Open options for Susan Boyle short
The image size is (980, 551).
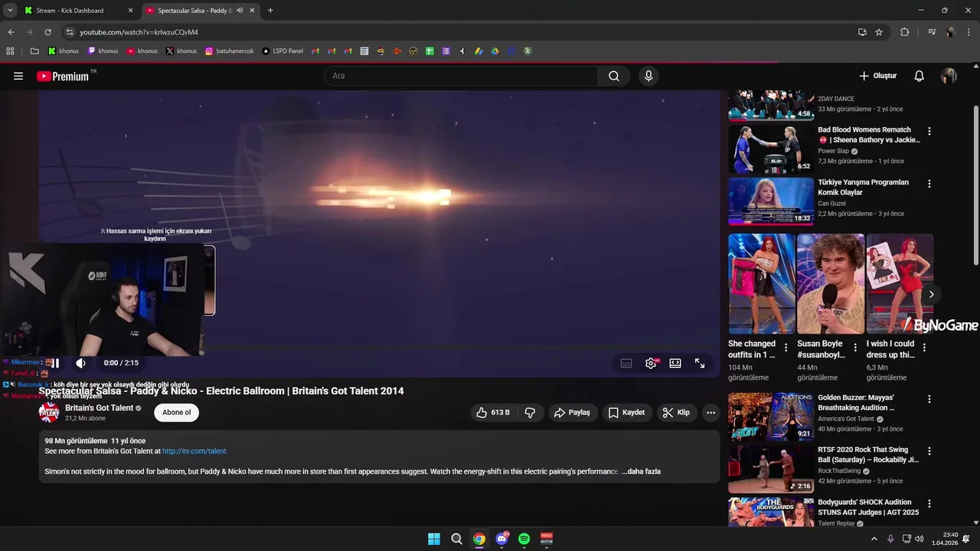click(854, 347)
